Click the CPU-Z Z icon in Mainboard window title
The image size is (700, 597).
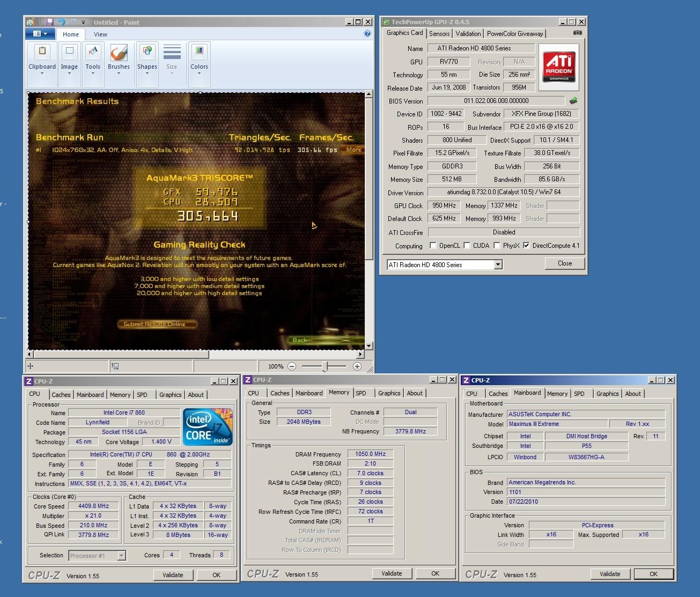click(x=466, y=380)
